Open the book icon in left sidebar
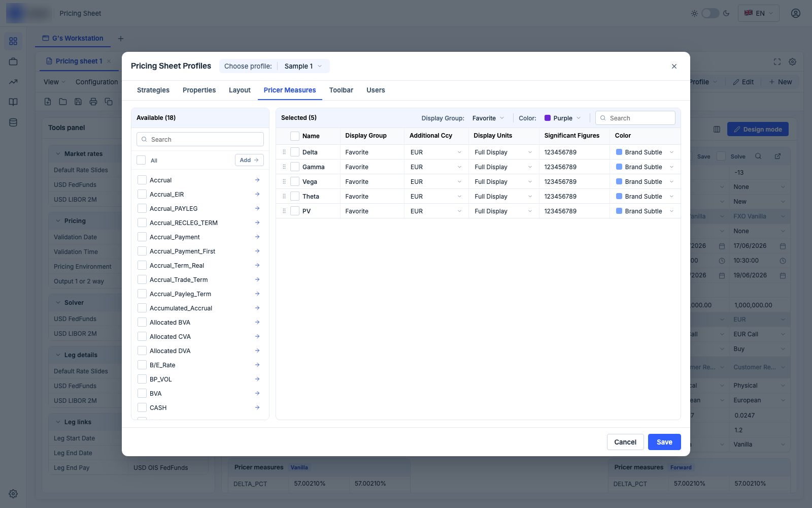 point(13,102)
